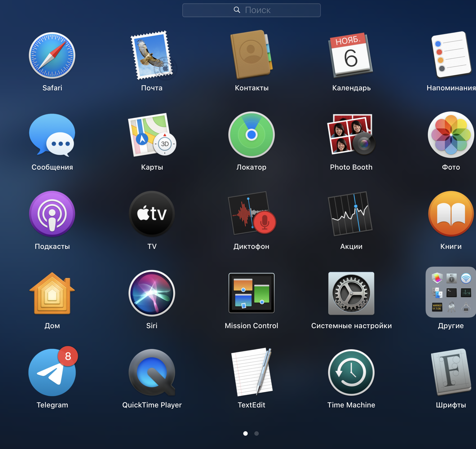Launch the Подкасты podcasts app
This screenshot has height=449, width=476.
pos(52,214)
